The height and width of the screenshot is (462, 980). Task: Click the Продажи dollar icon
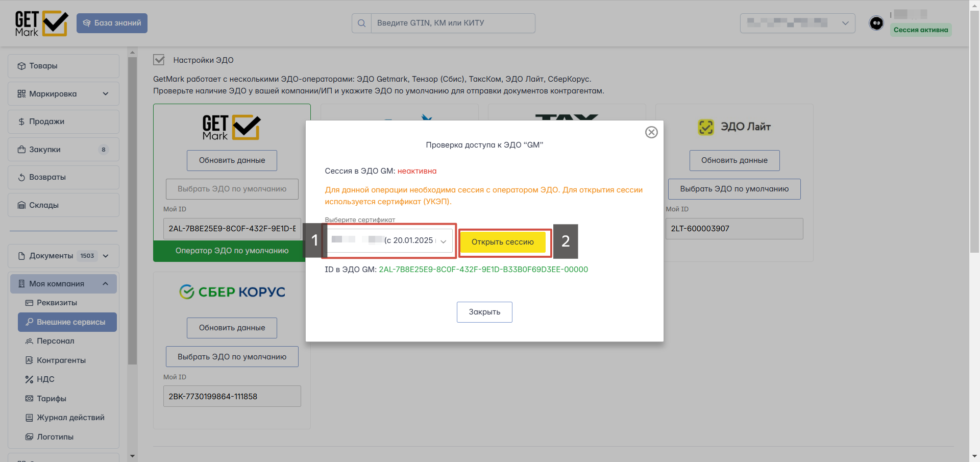point(21,121)
